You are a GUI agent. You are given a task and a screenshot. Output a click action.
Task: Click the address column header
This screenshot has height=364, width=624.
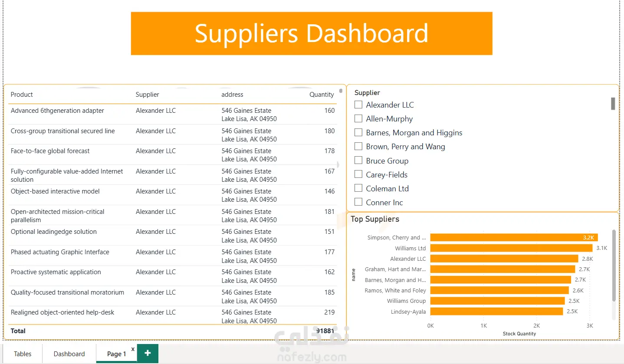(x=233, y=95)
